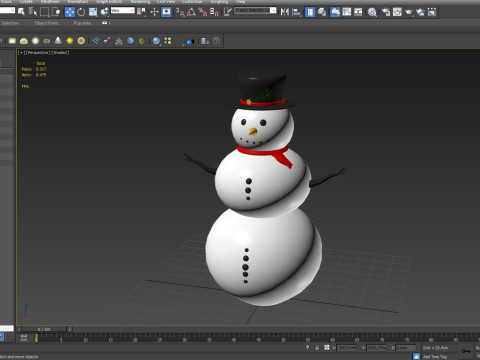Image resolution: width=480 pixels, height=360 pixels.
Task: Open the View reference coordinate dropdown
Action: (123, 10)
